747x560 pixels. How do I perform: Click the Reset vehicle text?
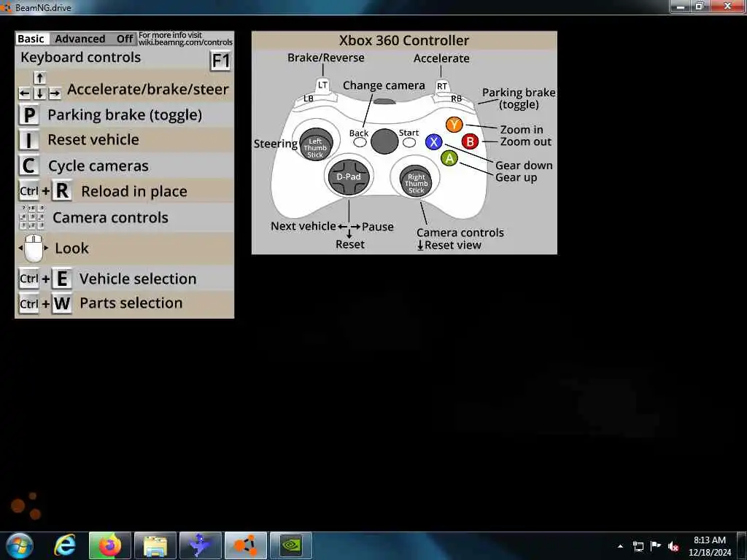93,140
